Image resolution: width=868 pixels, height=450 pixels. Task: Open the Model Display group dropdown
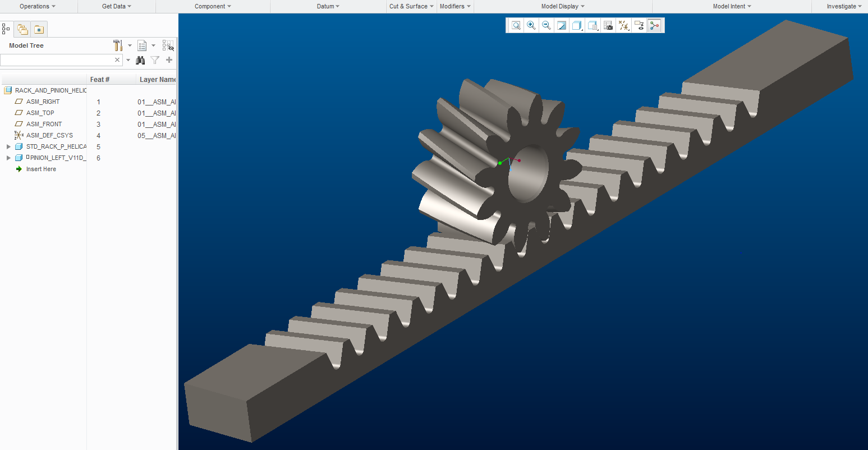[x=563, y=6]
